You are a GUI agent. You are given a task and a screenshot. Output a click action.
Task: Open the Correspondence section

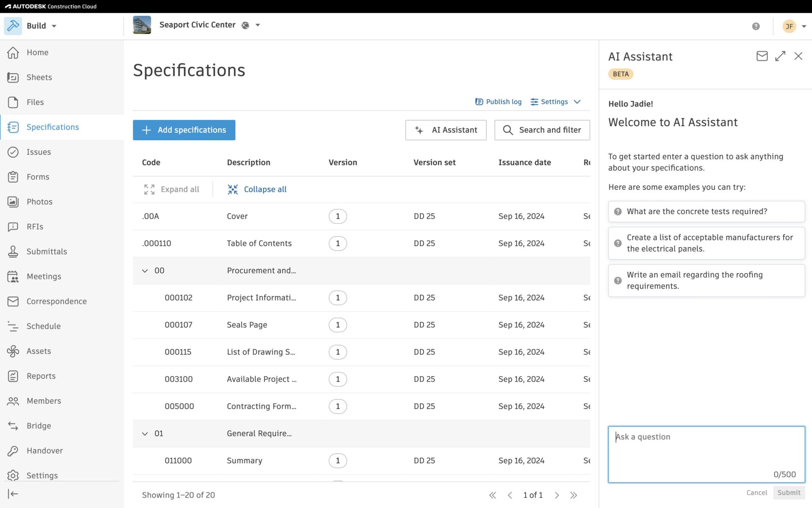click(x=56, y=301)
